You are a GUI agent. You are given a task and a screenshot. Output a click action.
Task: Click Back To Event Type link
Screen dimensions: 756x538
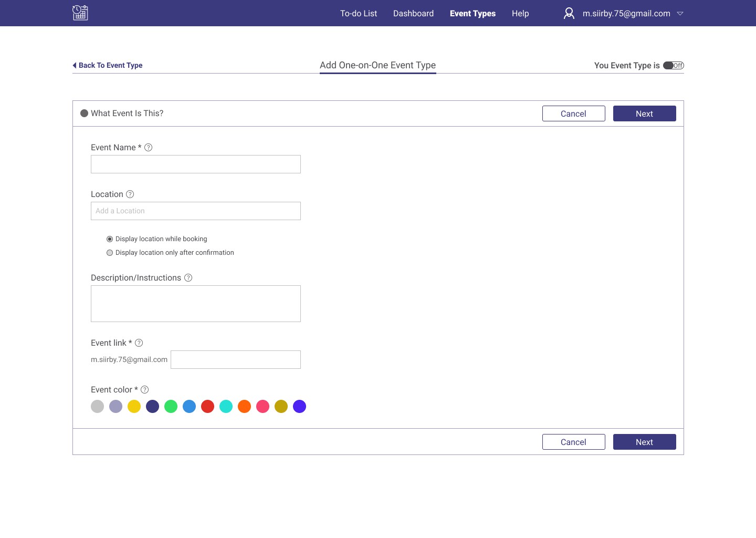[x=111, y=65]
